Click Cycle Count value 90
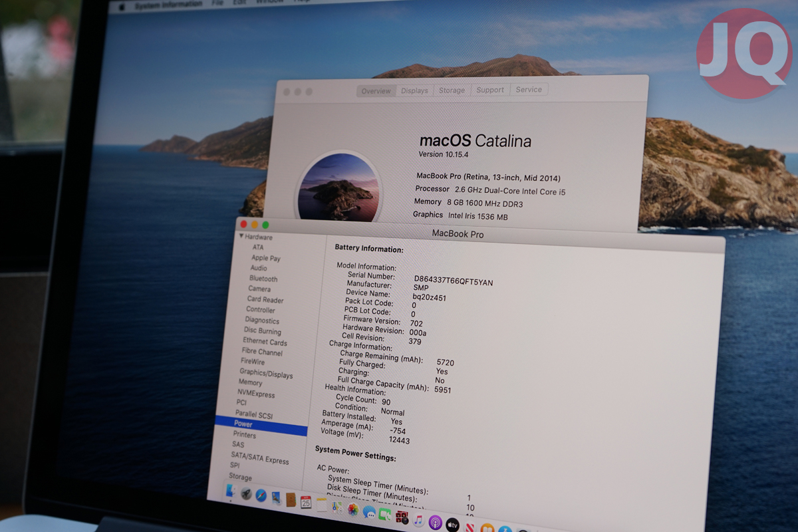The height and width of the screenshot is (532, 798). coord(386,402)
